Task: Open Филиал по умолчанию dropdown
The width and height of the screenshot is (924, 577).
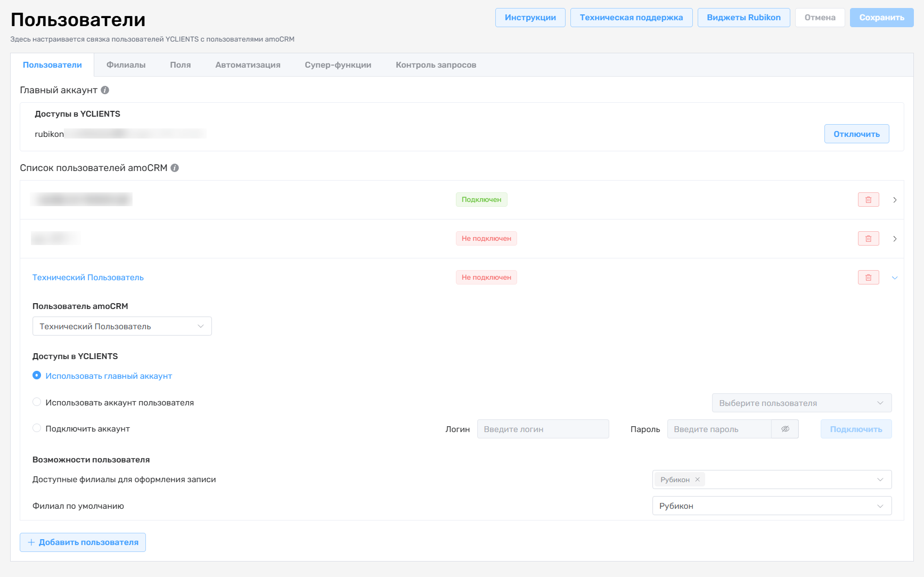Action: tap(772, 506)
